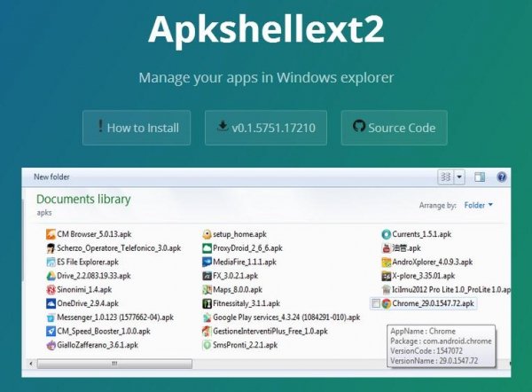This screenshot has width=532, height=392.
Task: Select file name X-plore_3.35.01.apk
Action: (424, 276)
